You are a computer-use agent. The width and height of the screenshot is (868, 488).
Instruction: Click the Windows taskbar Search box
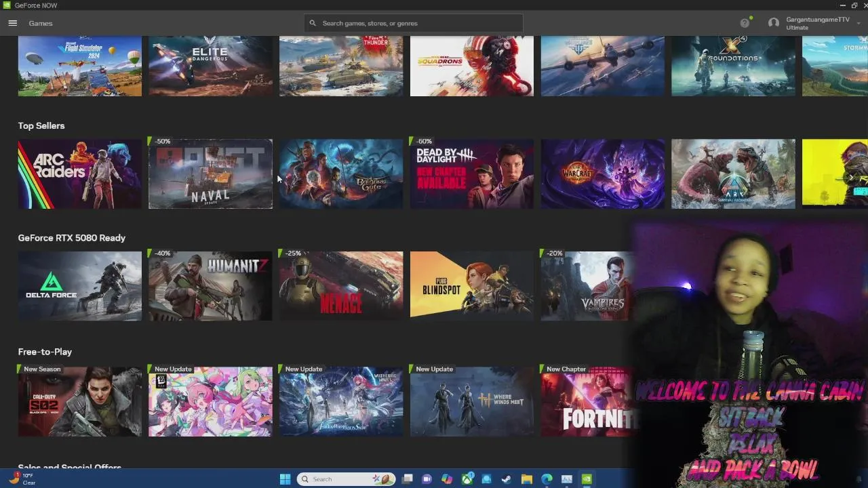(x=347, y=479)
